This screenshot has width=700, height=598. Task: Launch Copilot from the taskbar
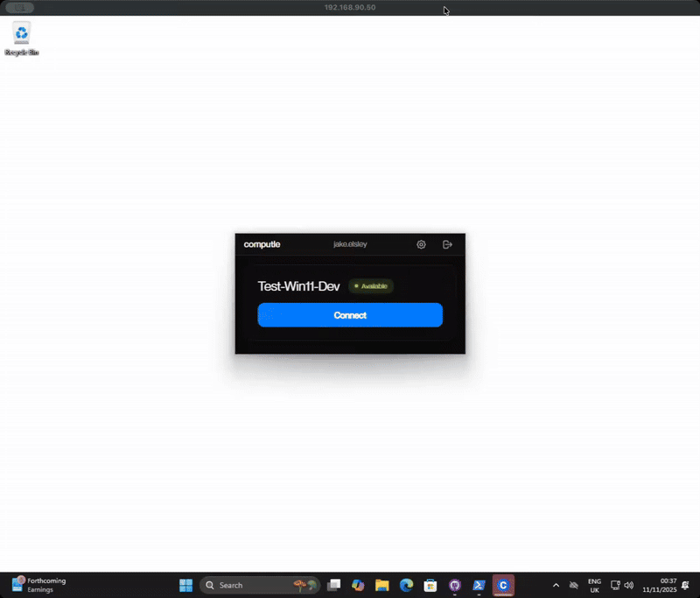(x=357, y=585)
